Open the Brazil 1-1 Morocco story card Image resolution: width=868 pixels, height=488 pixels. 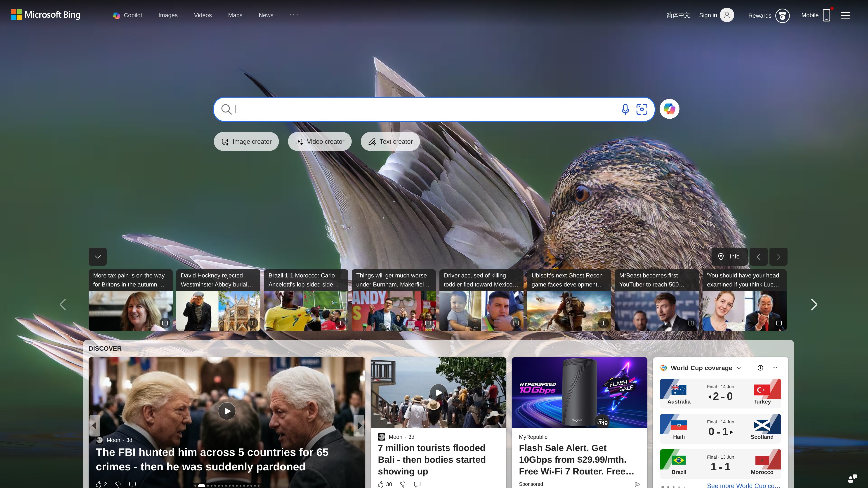tap(306, 300)
